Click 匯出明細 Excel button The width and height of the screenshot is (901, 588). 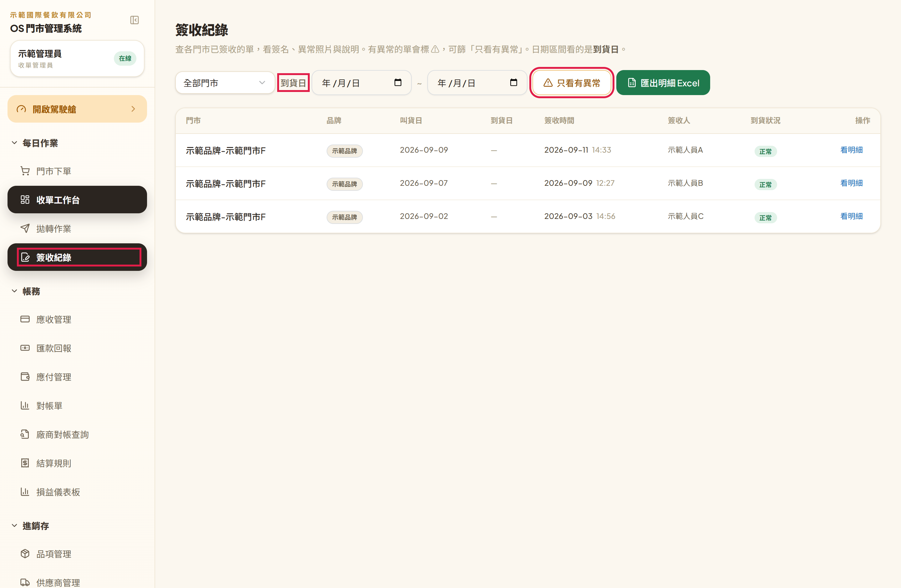[x=663, y=83]
